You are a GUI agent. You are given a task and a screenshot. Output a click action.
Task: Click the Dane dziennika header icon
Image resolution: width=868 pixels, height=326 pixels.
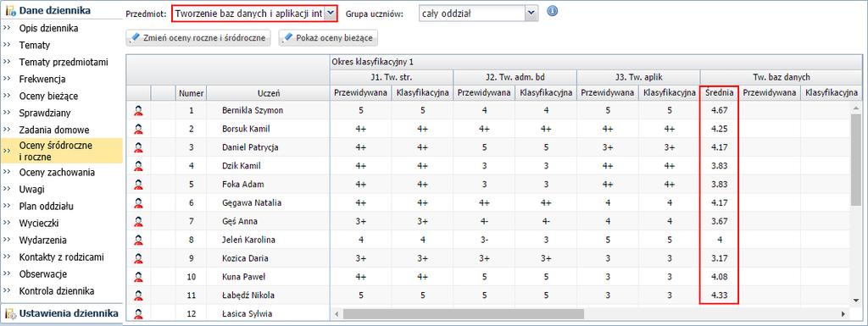point(10,10)
